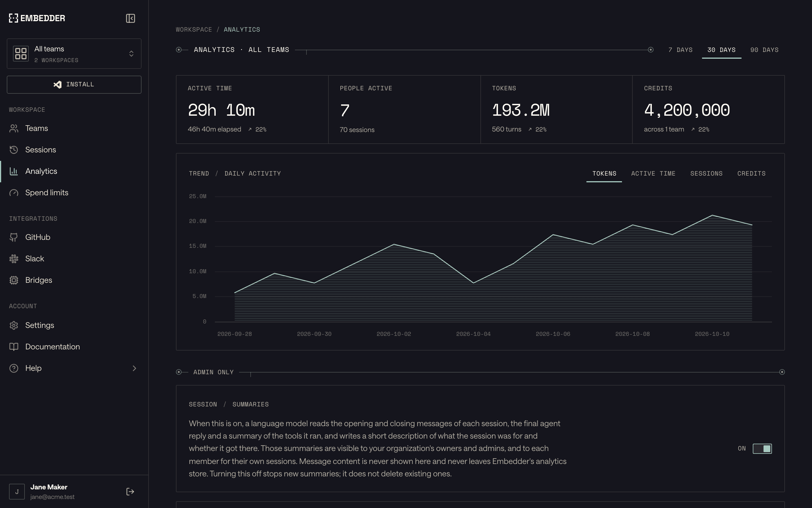Screen dimensions: 812x508
Task: Click the Analytics breadcrumb
Action: tap(242, 30)
